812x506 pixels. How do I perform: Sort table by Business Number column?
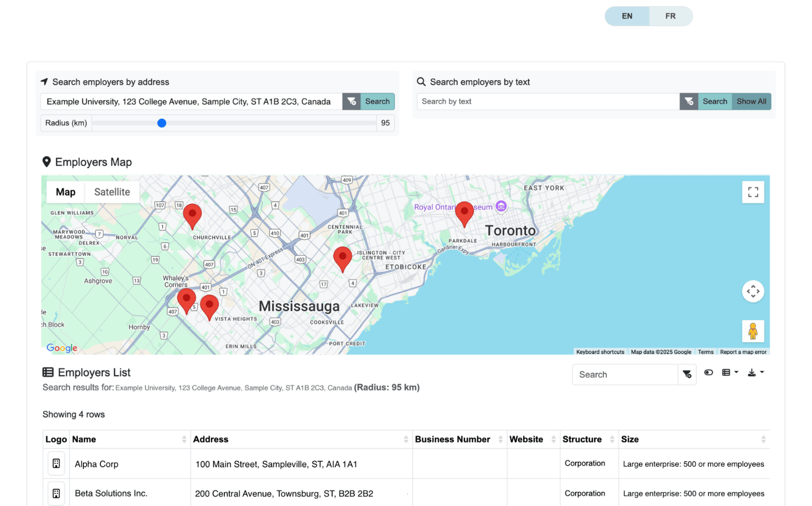tap(460, 439)
